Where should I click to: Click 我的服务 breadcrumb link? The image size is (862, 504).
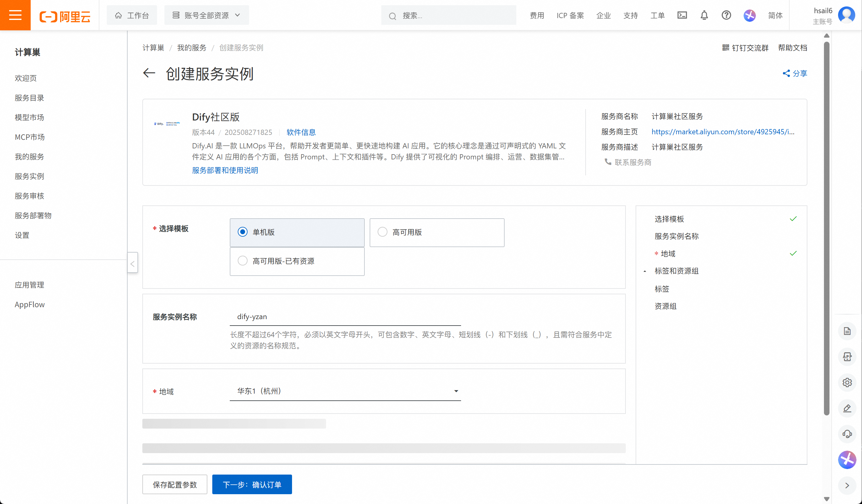pyautogui.click(x=191, y=48)
